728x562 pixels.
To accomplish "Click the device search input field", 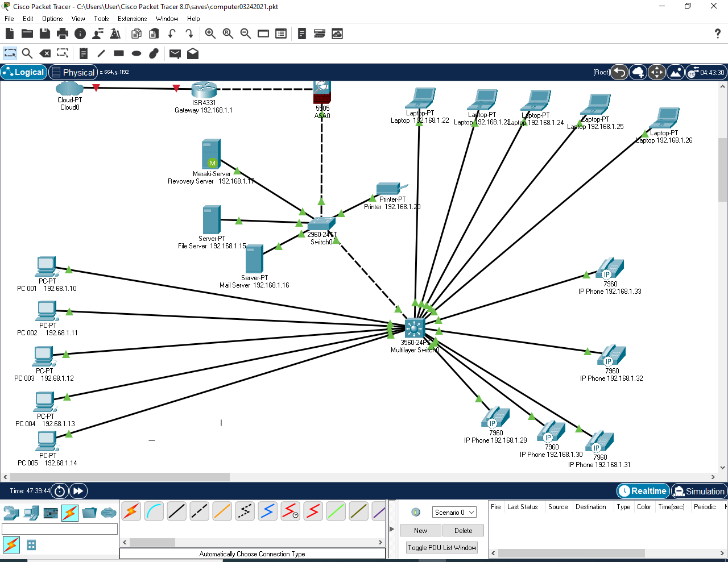I will pyautogui.click(x=60, y=529).
